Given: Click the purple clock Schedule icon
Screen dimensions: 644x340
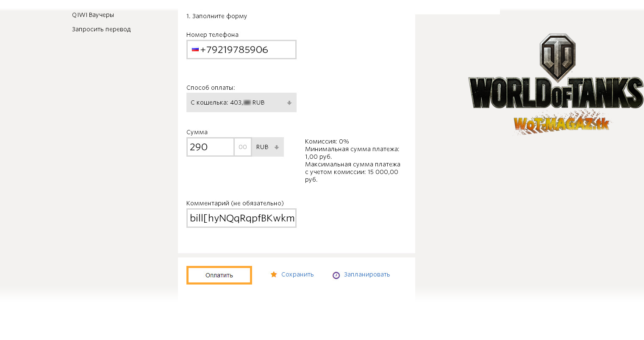Looking at the screenshot, I should tap(336, 275).
